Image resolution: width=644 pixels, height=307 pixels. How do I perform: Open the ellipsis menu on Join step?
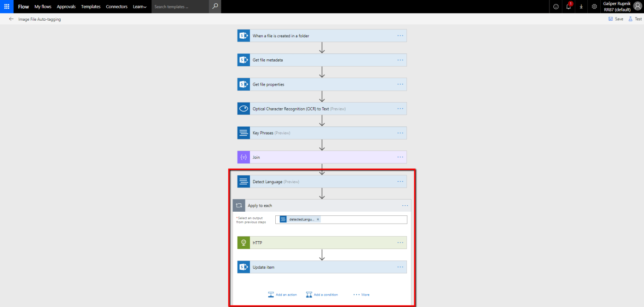click(400, 157)
